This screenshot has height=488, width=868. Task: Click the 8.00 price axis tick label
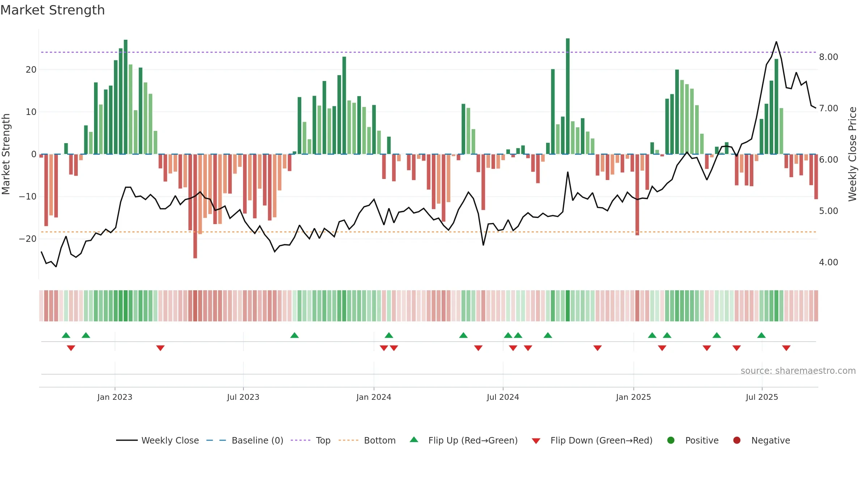coord(829,57)
